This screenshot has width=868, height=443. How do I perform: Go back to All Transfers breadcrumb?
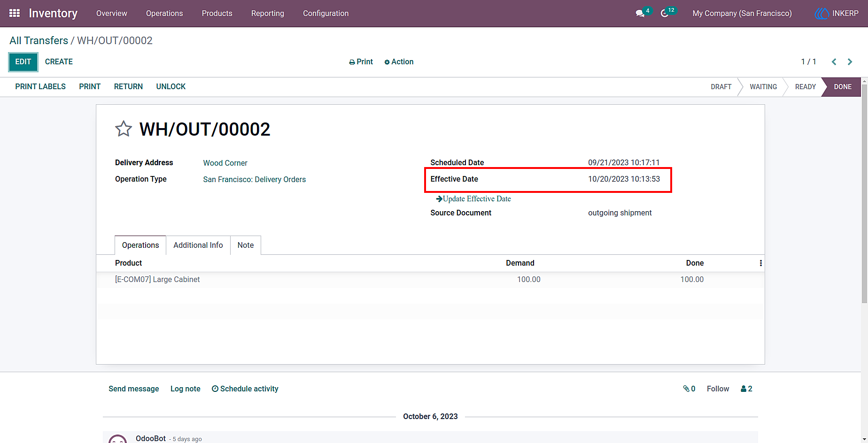point(39,41)
